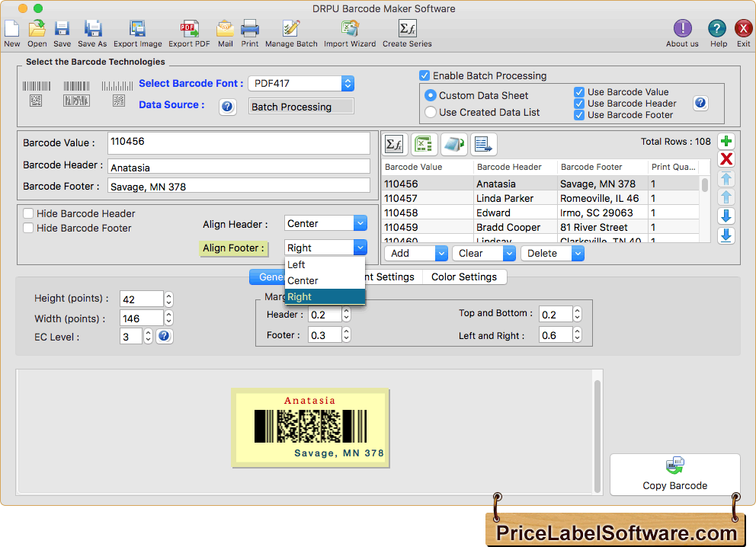The image size is (756, 547).
Task: Click the Help toolbar icon
Action: pyautogui.click(x=717, y=29)
